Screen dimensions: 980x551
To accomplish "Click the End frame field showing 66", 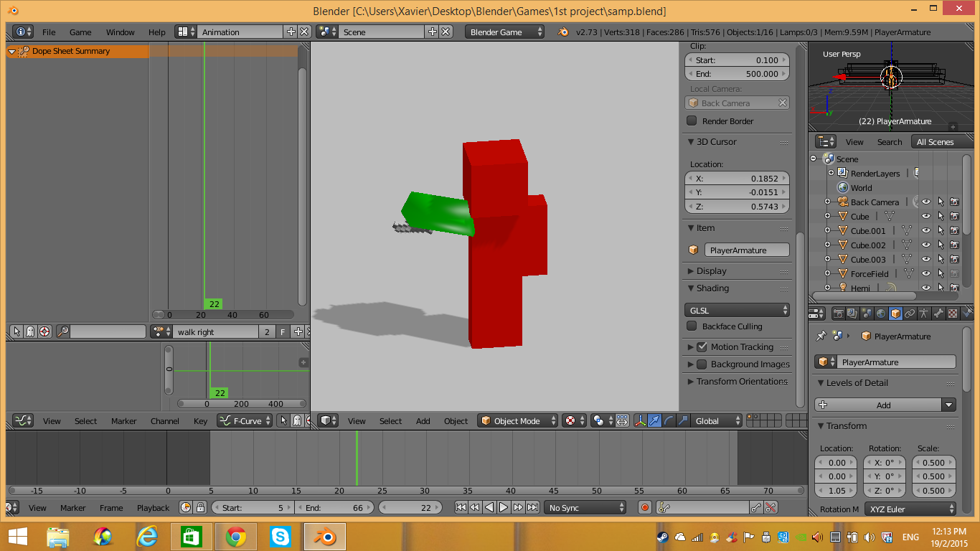I will tap(334, 507).
